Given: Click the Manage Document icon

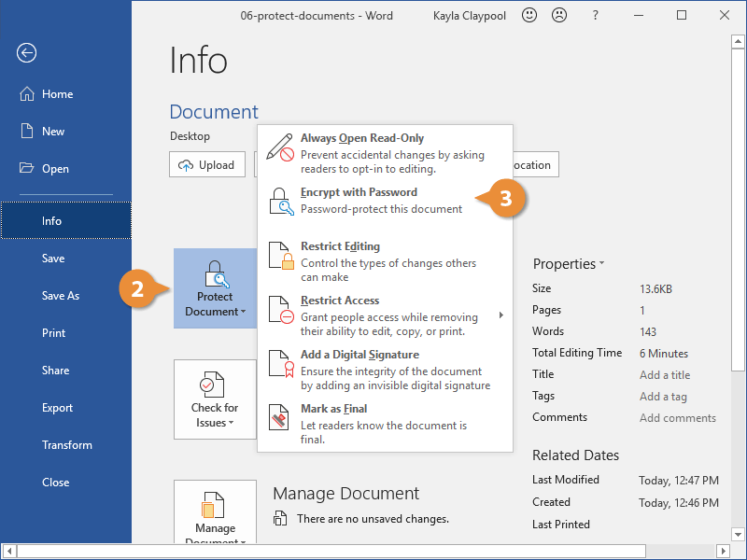Looking at the screenshot, I should click(215, 505).
